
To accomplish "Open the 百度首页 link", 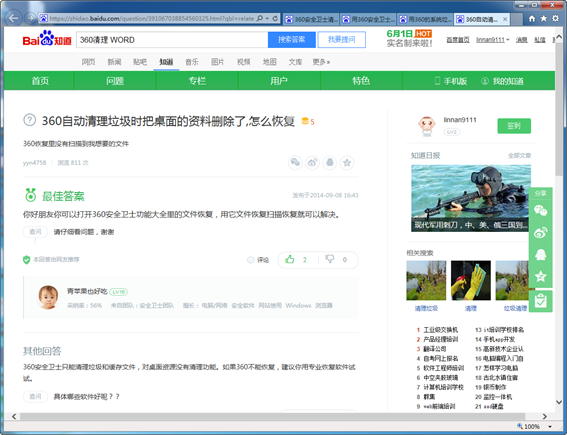I will pos(457,40).
